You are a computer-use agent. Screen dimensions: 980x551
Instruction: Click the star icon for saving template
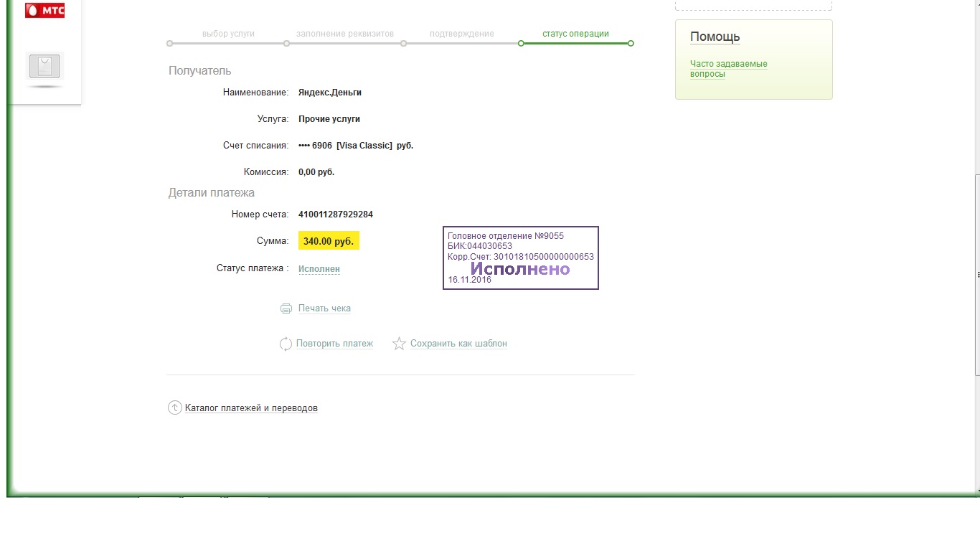pos(399,344)
